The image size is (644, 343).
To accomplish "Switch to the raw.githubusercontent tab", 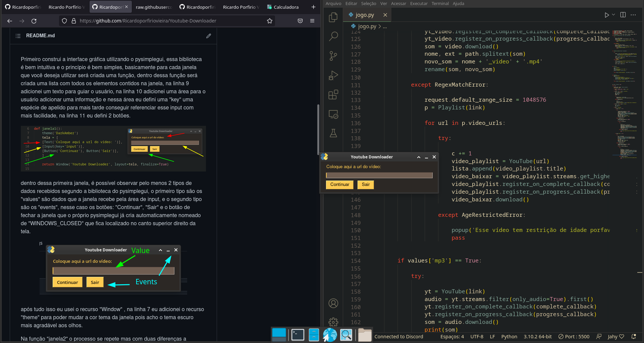I will tap(154, 7).
